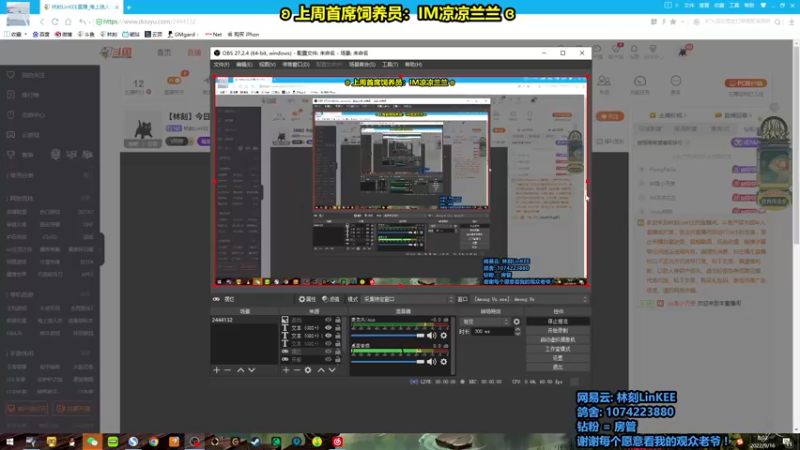This screenshot has width=800, height=450.
Task: Open Steam from the taskbar
Action: click(255, 442)
